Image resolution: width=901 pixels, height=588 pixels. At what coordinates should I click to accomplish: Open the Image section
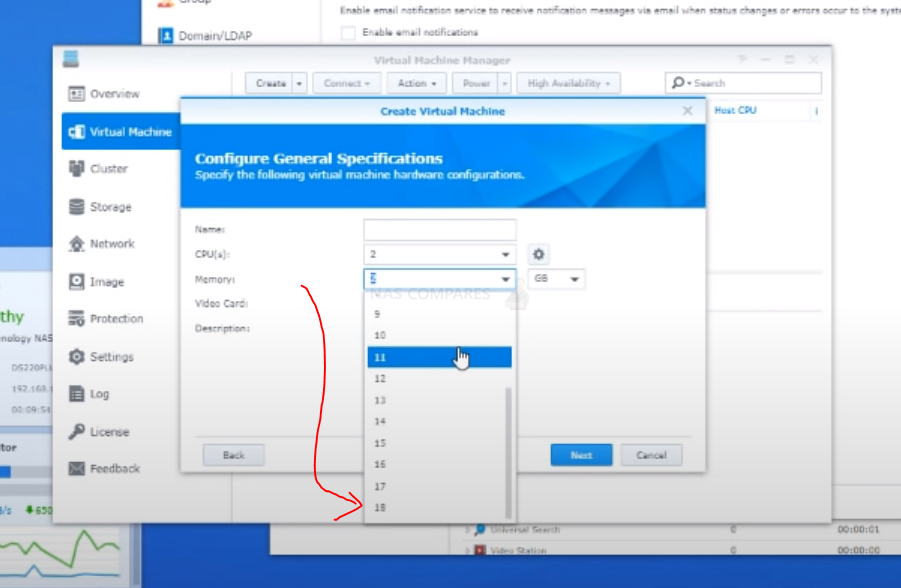[x=97, y=282]
